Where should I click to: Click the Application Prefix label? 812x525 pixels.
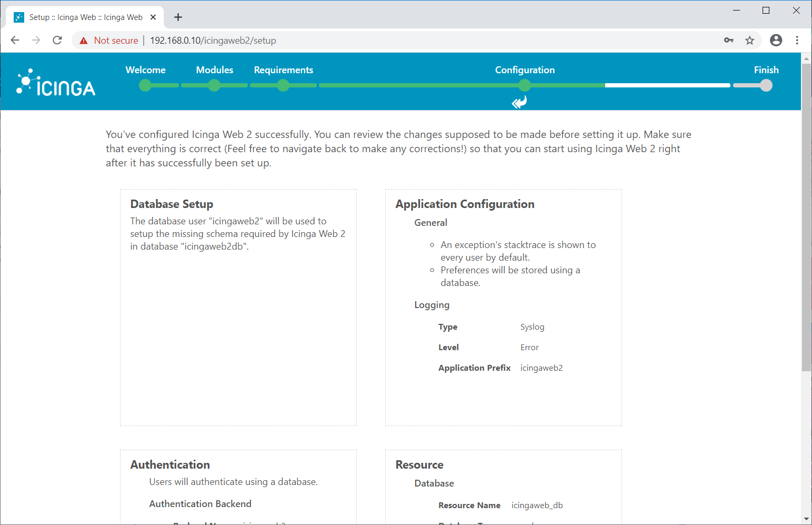coord(475,368)
